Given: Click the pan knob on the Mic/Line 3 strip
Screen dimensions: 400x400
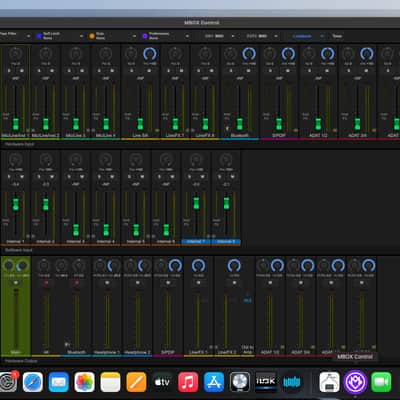Looking at the screenshot, I should [76, 54].
